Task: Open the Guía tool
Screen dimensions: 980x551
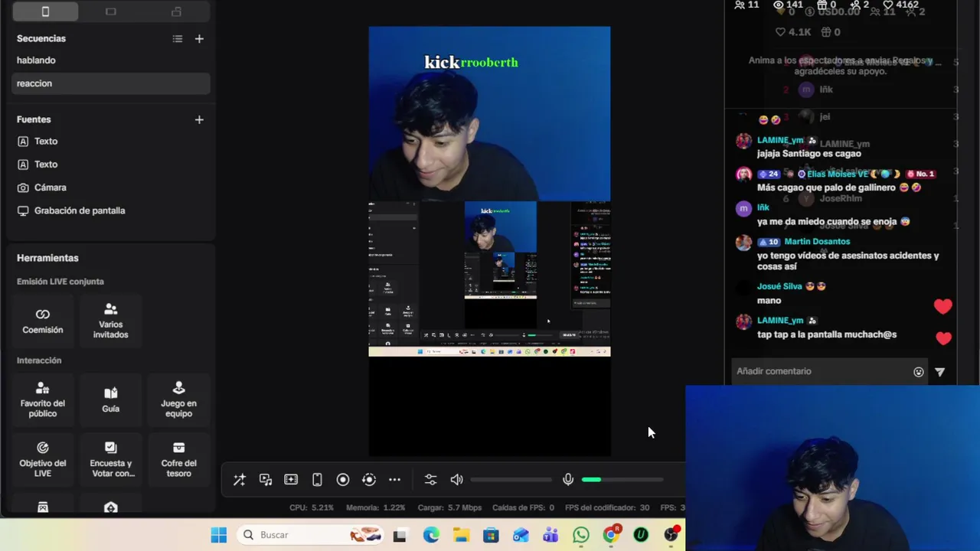Action: point(111,400)
